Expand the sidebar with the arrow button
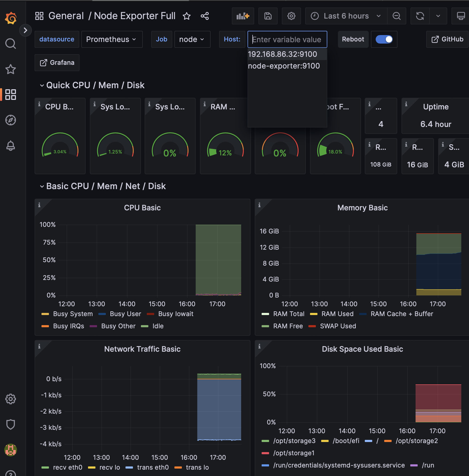 (x=25, y=30)
